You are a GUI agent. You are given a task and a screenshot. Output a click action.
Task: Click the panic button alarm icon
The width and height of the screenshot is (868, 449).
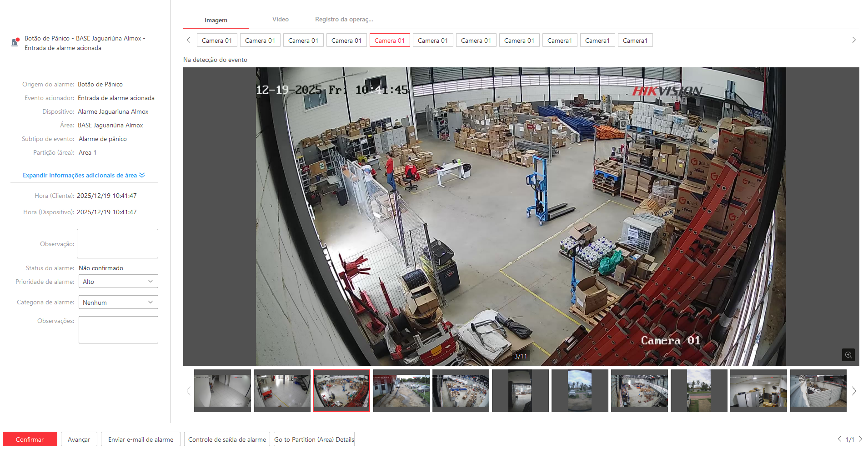pos(15,42)
